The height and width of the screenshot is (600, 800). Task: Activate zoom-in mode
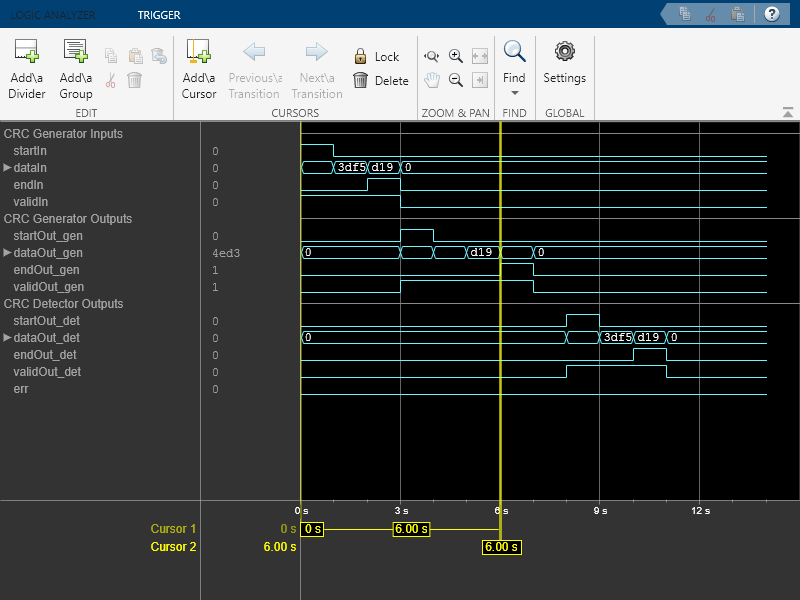tap(456, 56)
